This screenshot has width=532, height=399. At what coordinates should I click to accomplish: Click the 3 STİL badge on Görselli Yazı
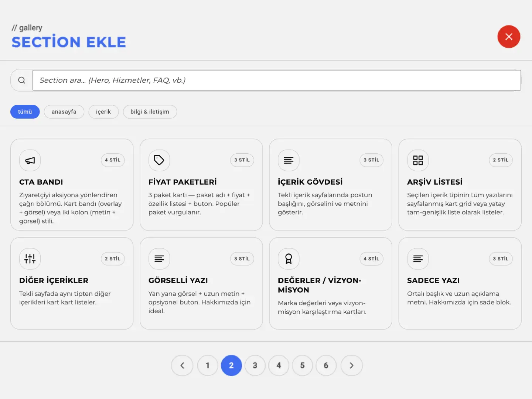(242, 259)
